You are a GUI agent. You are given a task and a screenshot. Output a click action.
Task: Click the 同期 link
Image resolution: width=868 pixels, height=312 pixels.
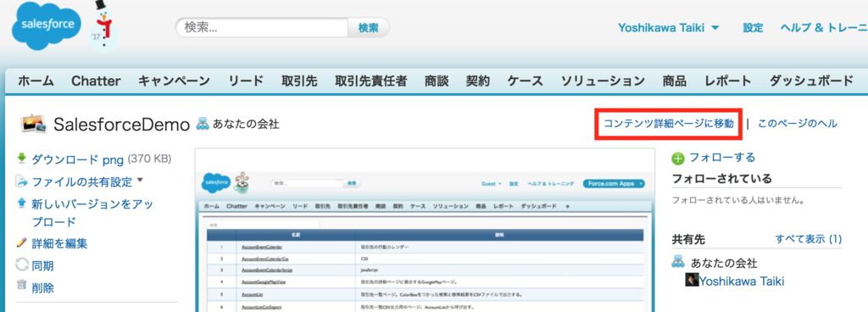pos(42,265)
